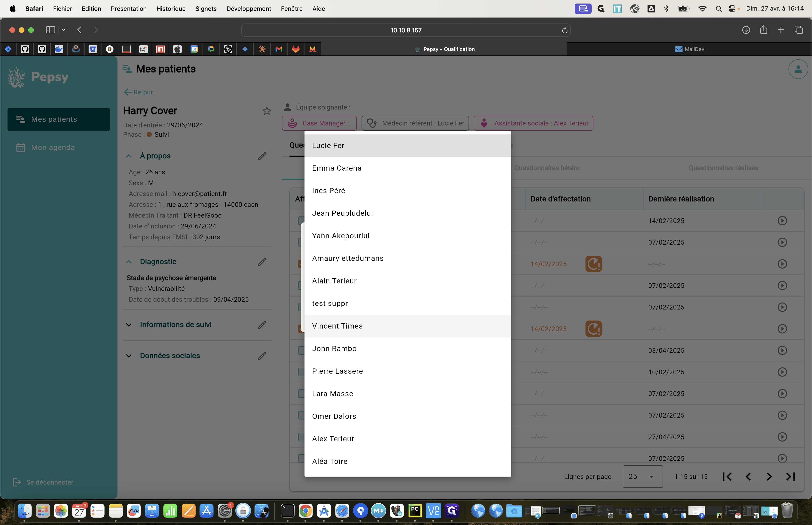The height and width of the screenshot is (525, 812).
Task: Show Safari downloads
Action: pos(746,30)
